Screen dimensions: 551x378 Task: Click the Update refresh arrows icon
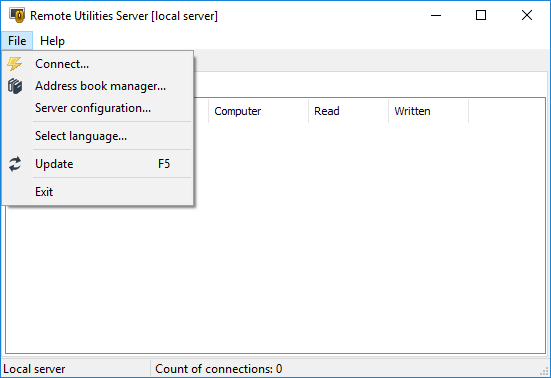coord(15,164)
